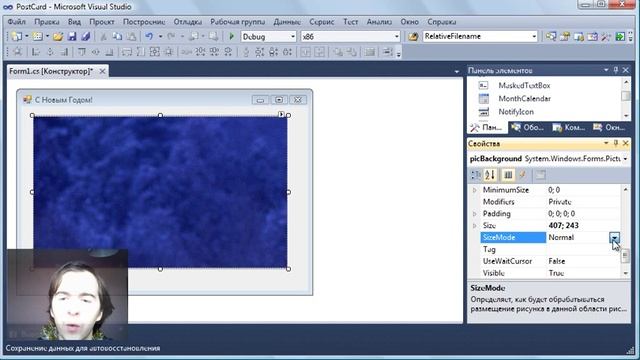Viewport: 640px width, 360px height.
Task: Open the Сервис menu
Action: 322,22
